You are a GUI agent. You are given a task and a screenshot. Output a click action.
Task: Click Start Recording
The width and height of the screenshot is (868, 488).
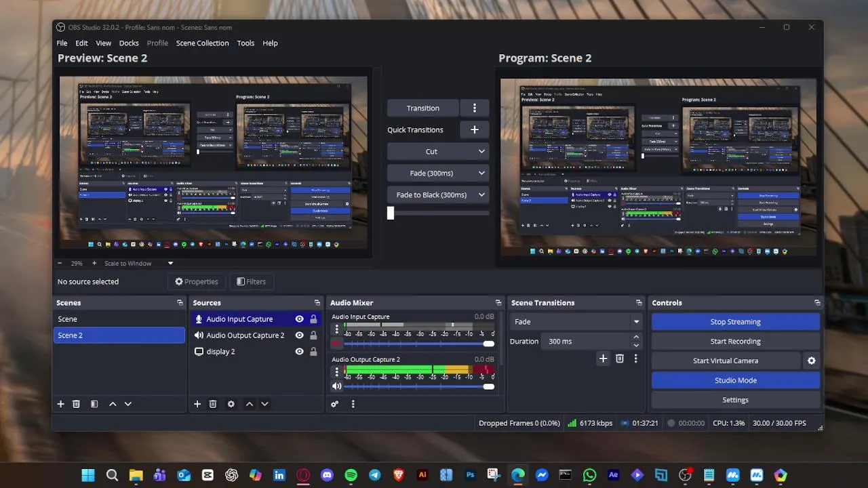click(x=736, y=342)
